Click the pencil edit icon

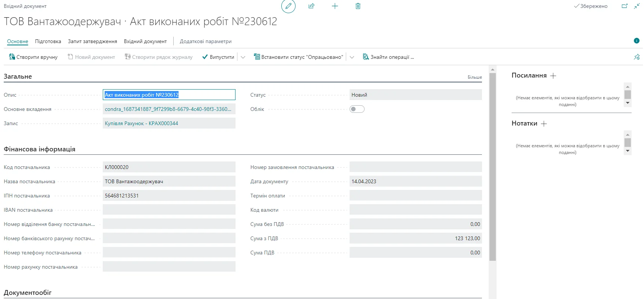coord(288,6)
